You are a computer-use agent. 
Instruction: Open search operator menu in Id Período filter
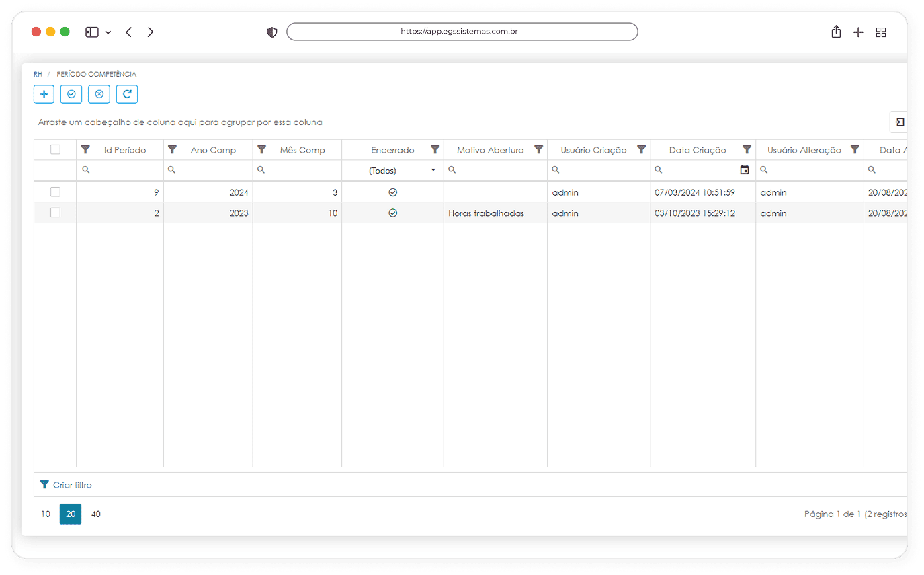85,170
